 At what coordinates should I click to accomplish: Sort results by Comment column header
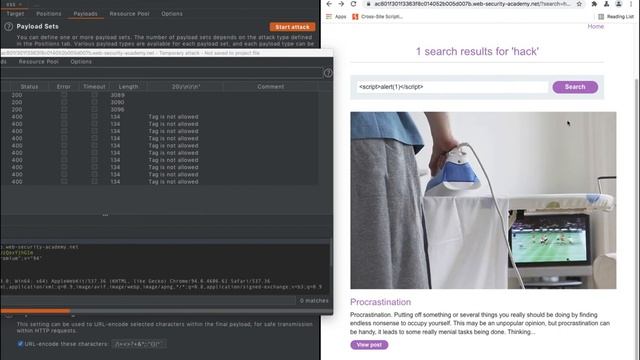(x=271, y=87)
